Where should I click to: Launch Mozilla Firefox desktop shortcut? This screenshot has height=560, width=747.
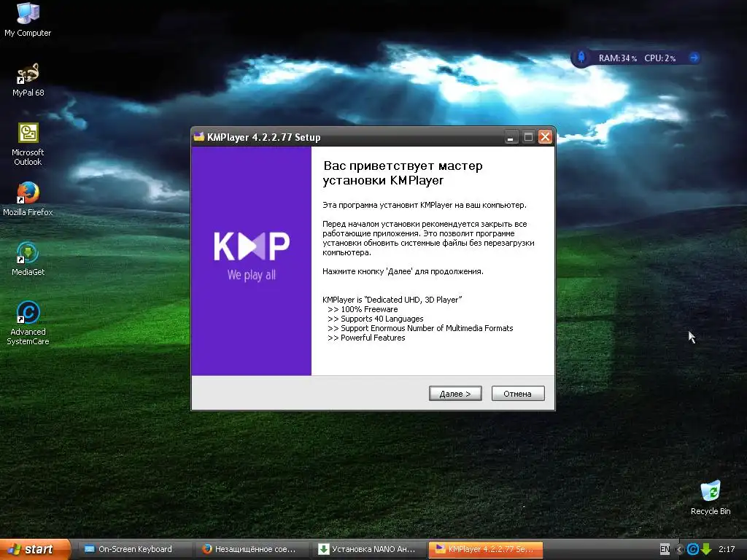click(28, 199)
